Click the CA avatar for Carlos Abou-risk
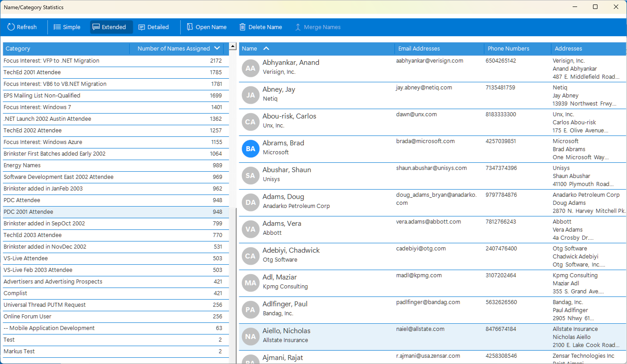This screenshot has width=627, height=364. click(x=250, y=122)
